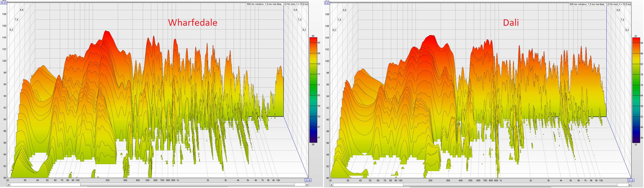
Task: Click left-side 5,6 time label on Dali plot
Action: pos(344,10)
